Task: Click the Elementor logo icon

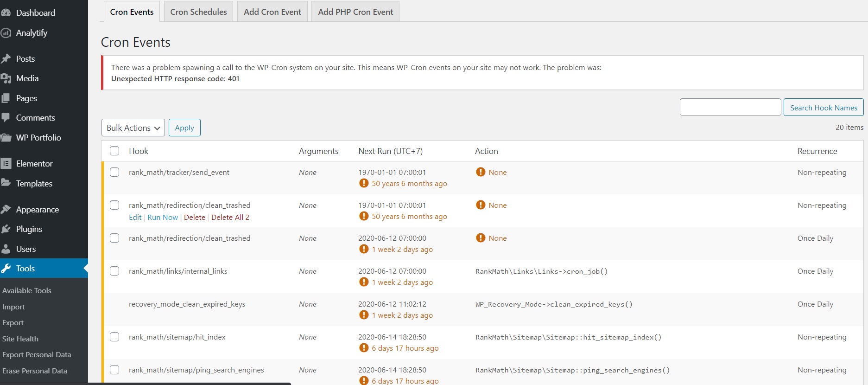Action: pyautogui.click(x=6, y=164)
